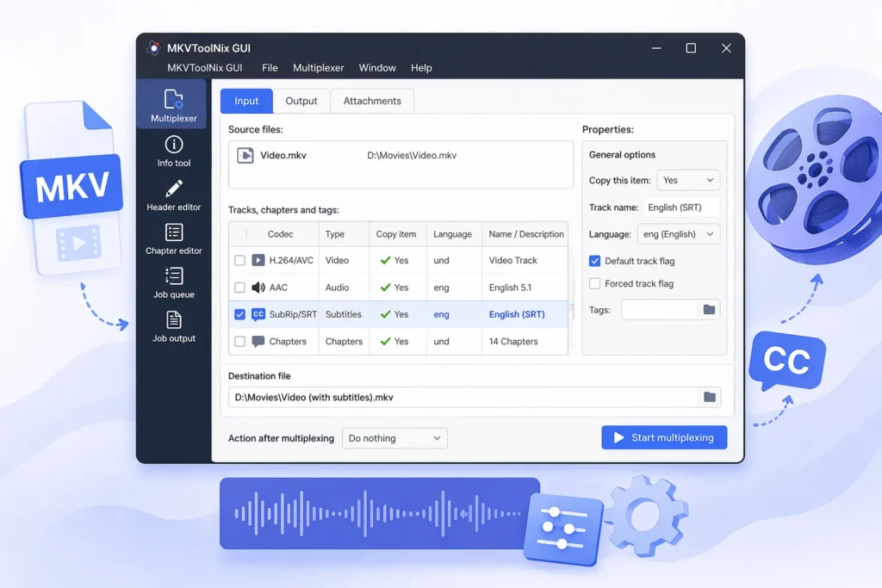Click the 14 Chapters description cell
Screen dimensions: 882x588
[x=513, y=341]
